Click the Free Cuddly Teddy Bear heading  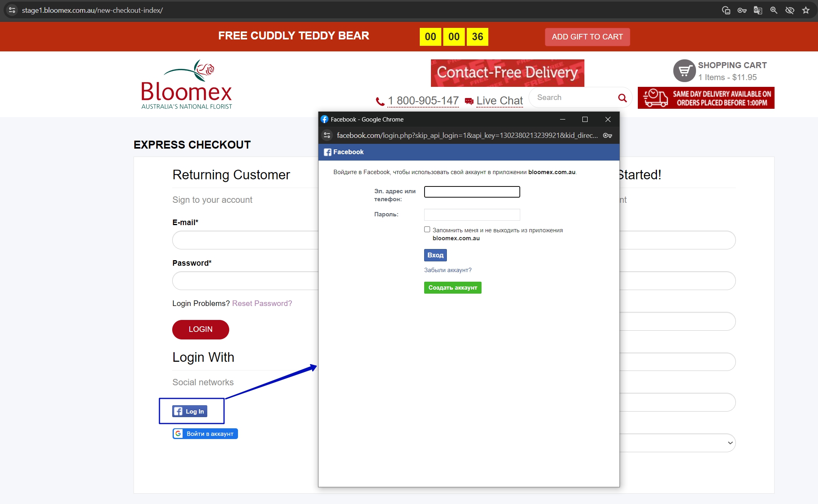294,36
